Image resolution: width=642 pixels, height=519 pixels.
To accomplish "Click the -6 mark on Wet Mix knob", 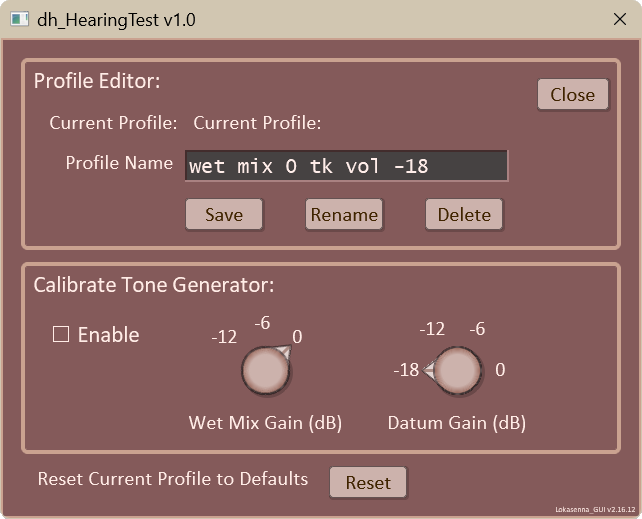I will pos(262,323).
